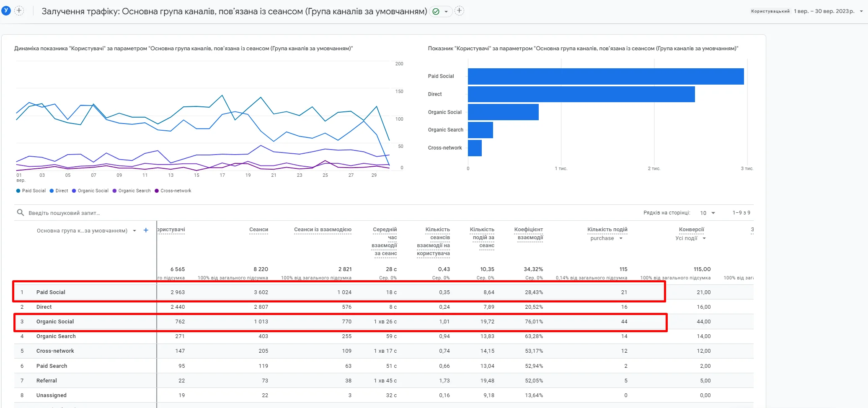Screen dimensions: 868x408
Task: Click the Cross-network bar in bar chart
Action: tap(475, 148)
